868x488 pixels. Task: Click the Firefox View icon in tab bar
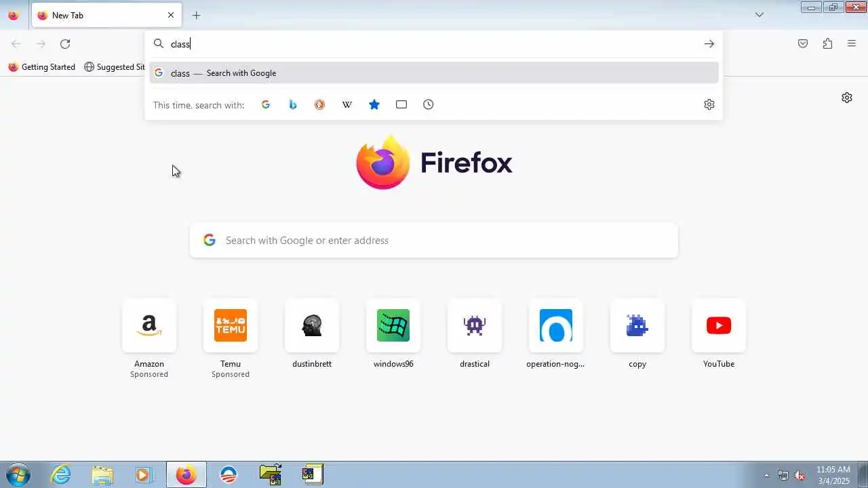[x=13, y=16]
